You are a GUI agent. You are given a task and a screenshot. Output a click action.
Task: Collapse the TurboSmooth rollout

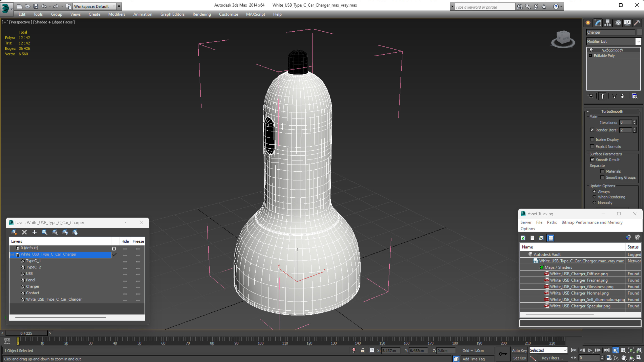[612, 111]
